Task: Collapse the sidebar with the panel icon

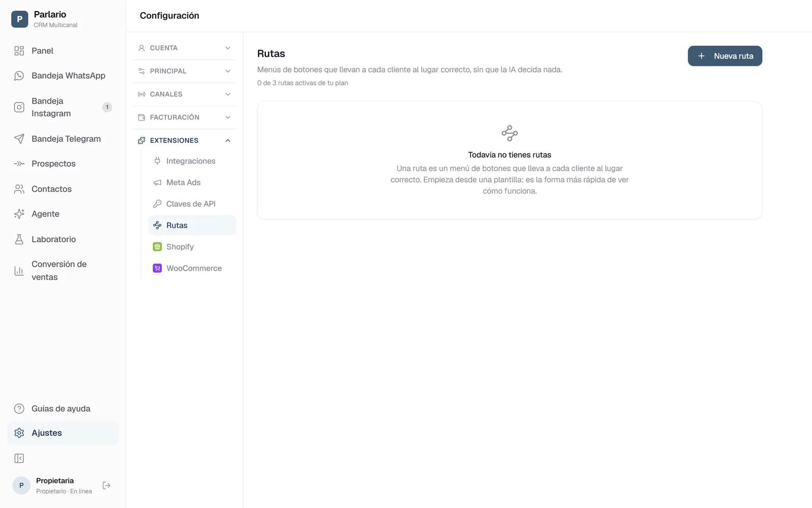Action: [x=19, y=459]
